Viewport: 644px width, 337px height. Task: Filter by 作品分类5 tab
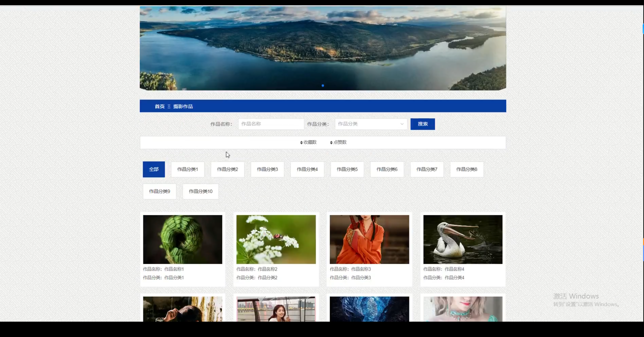[x=347, y=169]
